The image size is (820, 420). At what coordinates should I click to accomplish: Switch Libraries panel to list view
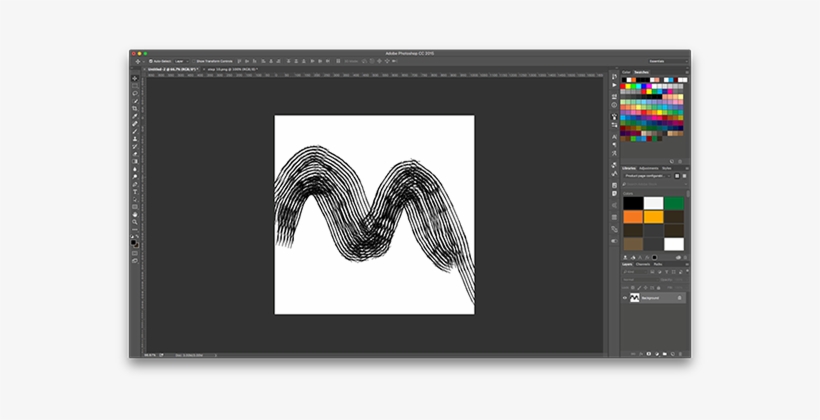click(x=685, y=176)
